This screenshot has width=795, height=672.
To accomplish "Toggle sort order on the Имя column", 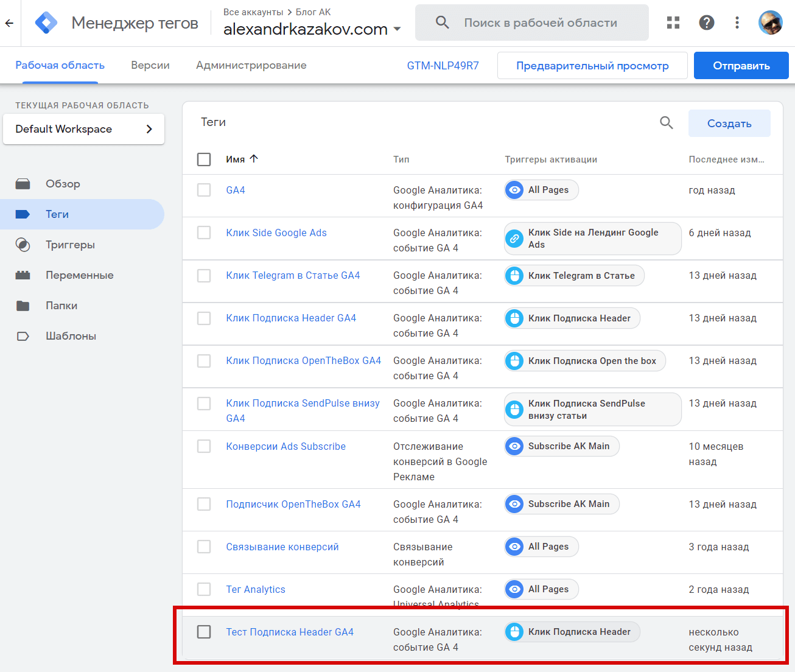I will [x=242, y=159].
